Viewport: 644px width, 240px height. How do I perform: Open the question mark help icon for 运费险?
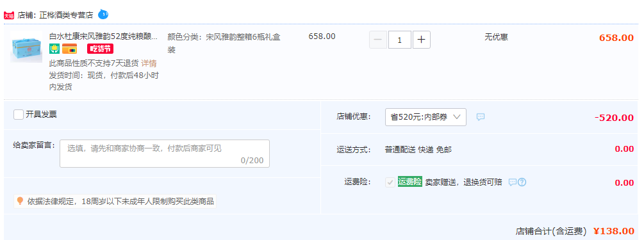522,182
